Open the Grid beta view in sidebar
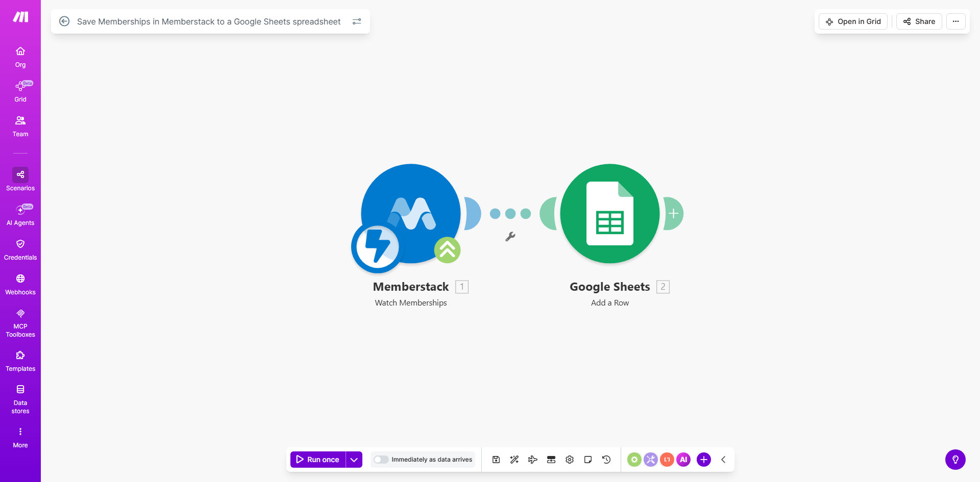 coord(20,92)
